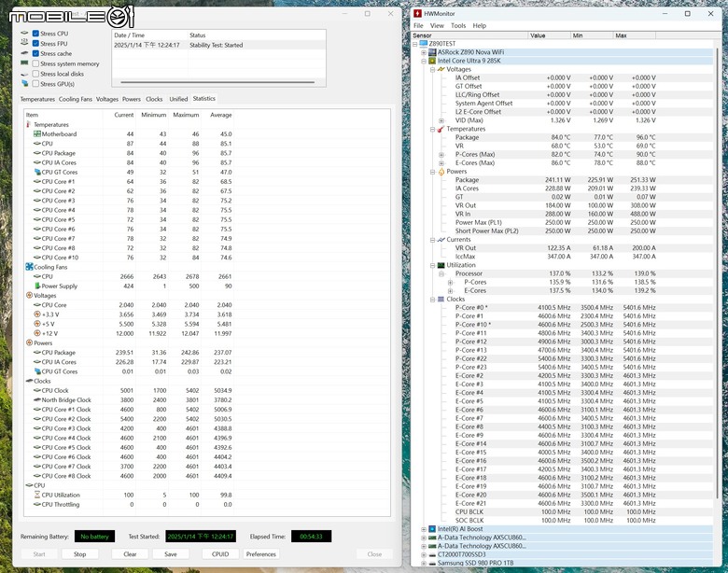Expand the P-Cores (Max) temperature entry
Image resolution: width=728 pixels, height=573 pixels.
point(441,155)
